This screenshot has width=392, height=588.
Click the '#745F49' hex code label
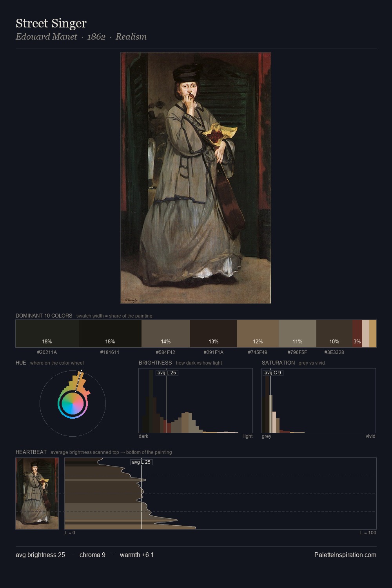[x=258, y=352]
